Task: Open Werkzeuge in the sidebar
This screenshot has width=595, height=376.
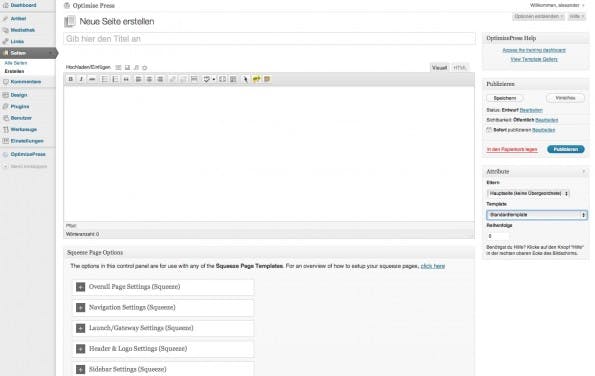Action: (24, 129)
